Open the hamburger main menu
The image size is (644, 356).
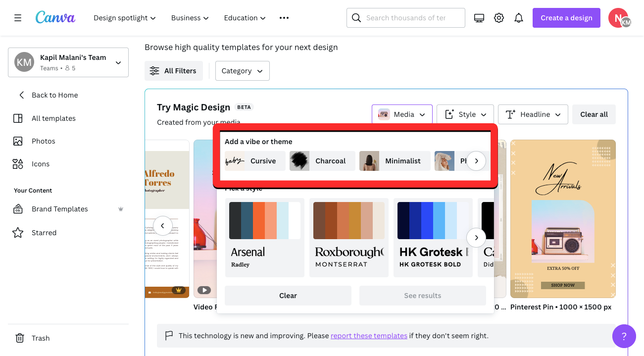point(18,18)
